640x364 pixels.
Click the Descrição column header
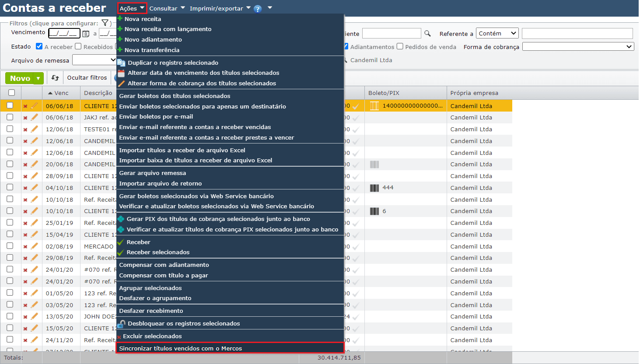[x=98, y=93]
